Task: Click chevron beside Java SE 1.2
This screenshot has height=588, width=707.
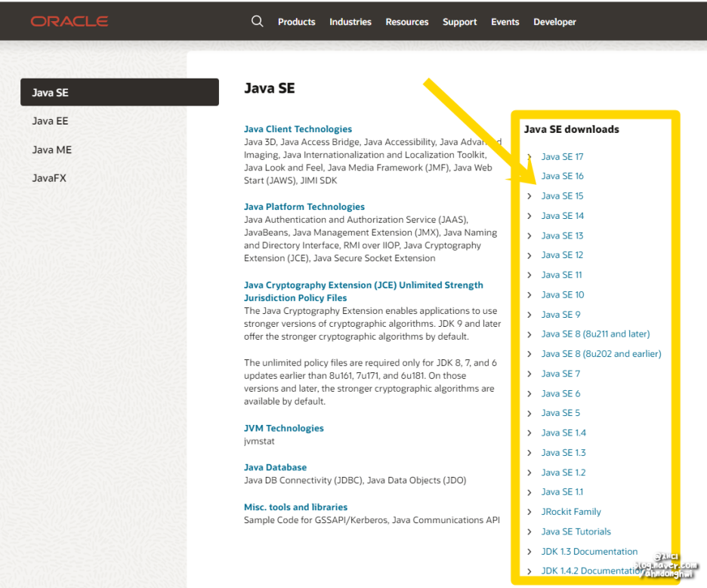Action: pos(529,473)
